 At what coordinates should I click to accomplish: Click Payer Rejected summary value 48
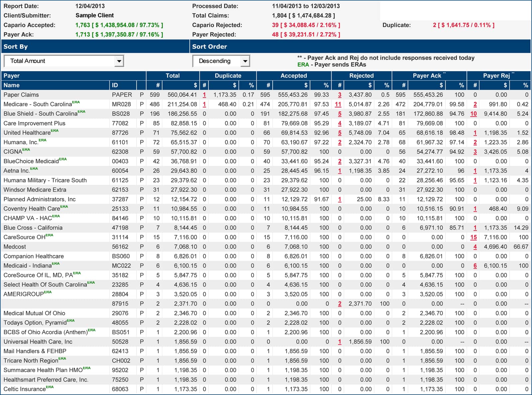point(306,35)
